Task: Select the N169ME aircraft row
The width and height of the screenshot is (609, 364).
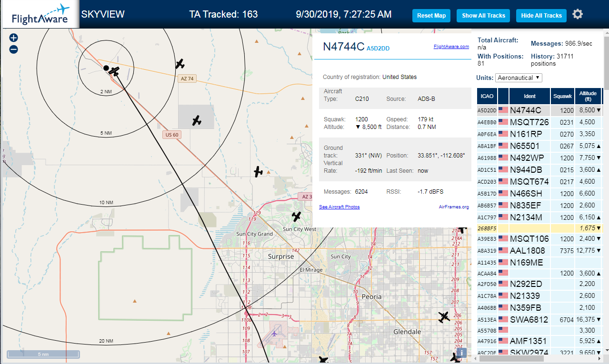Action: (x=539, y=262)
